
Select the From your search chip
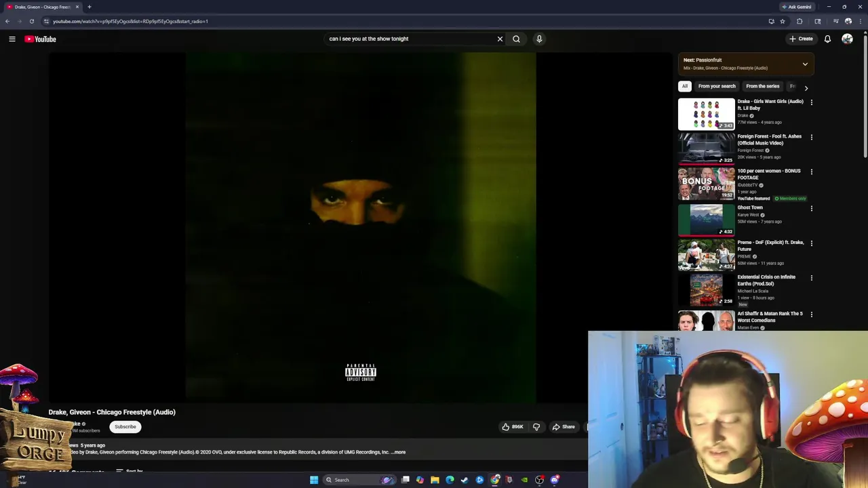pyautogui.click(x=717, y=86)
